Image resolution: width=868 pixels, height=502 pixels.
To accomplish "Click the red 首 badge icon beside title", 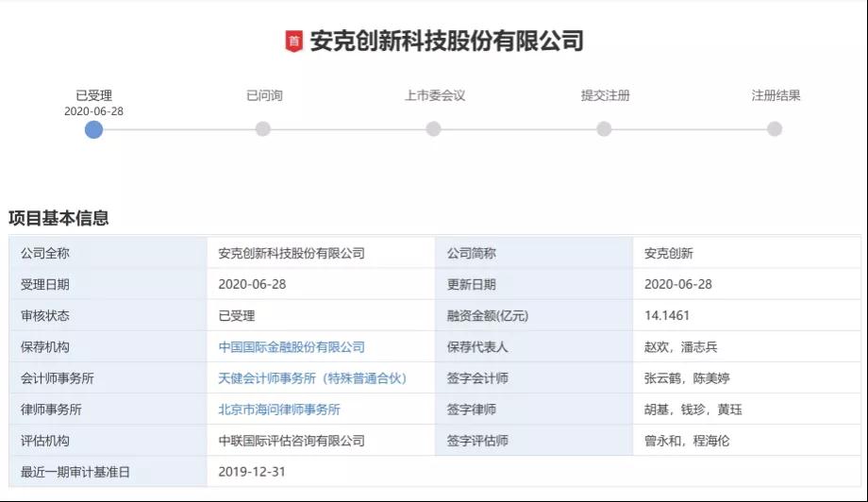I will coord(294,41).
